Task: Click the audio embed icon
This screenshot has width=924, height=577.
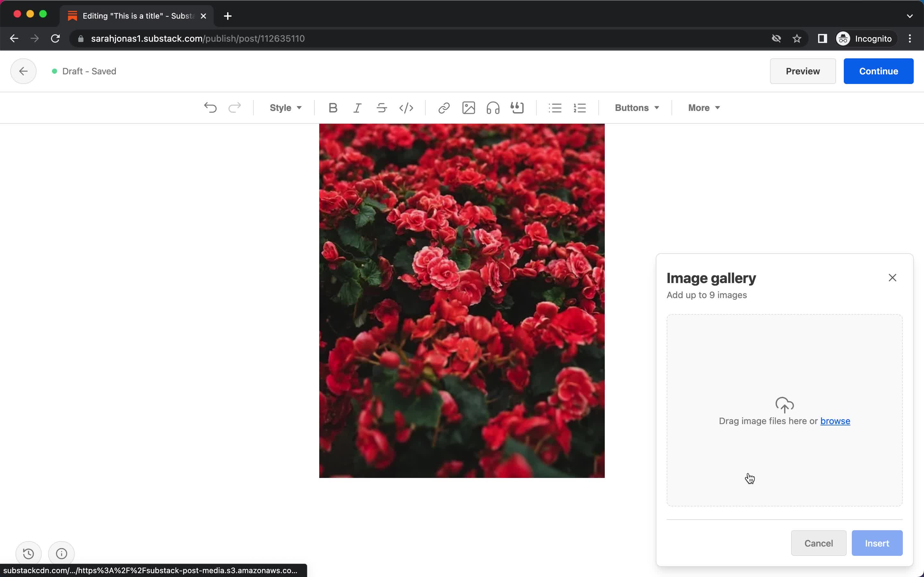Action: pos(492,107)
